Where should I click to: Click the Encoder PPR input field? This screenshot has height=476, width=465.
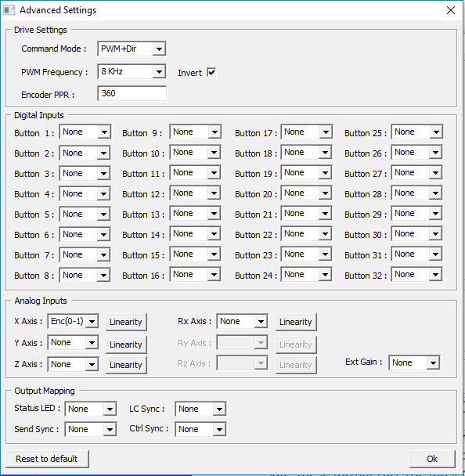[x=132, y=93]
